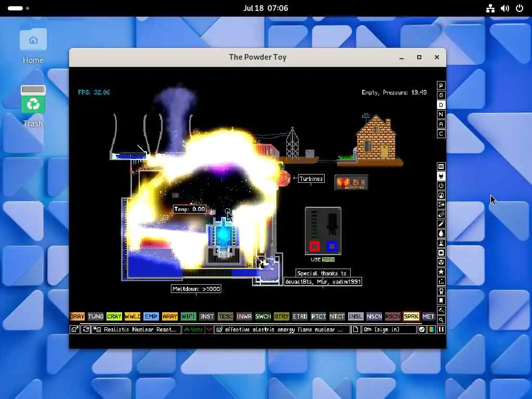Select the SWCH element
Screen dimensions: 532x399
263,316
